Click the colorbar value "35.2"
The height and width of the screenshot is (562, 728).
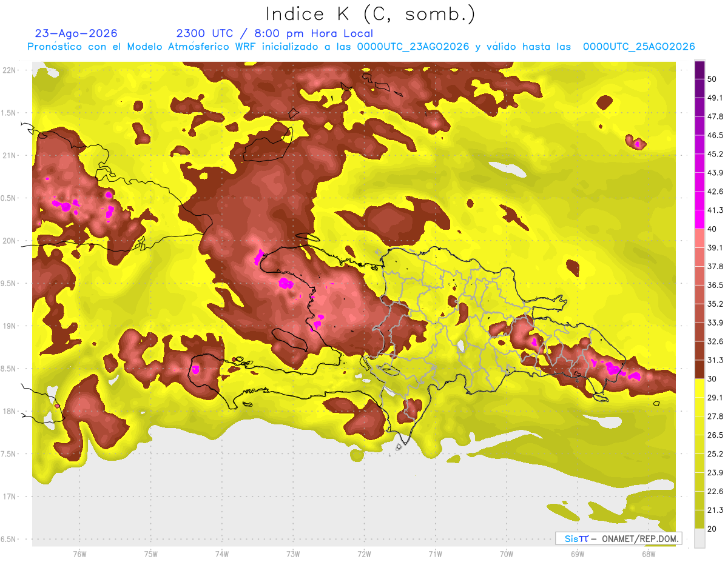pos(716,304)
